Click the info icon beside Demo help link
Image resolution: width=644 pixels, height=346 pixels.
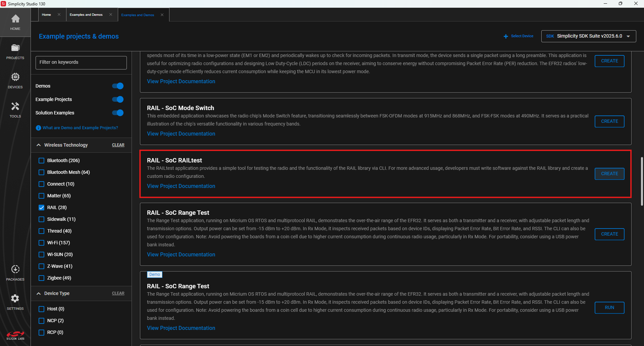(x=38, y=128)
